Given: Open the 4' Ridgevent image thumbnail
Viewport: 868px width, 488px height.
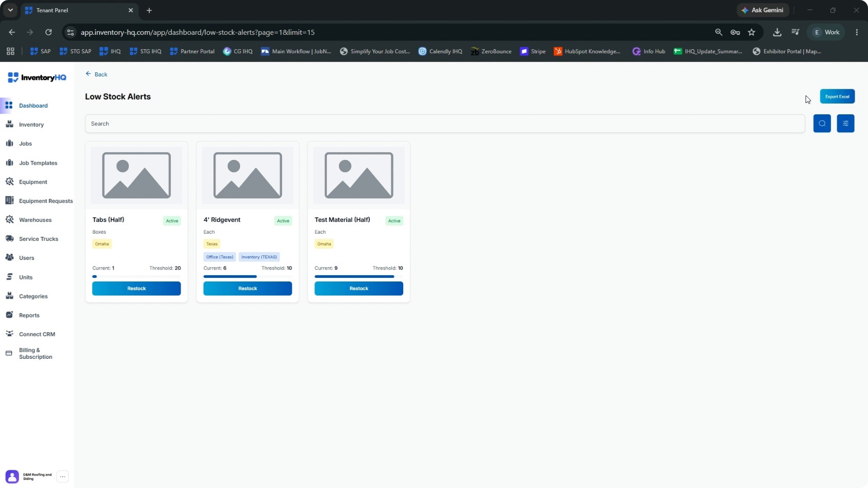Looking at the screenshot, I should (248, 175).
